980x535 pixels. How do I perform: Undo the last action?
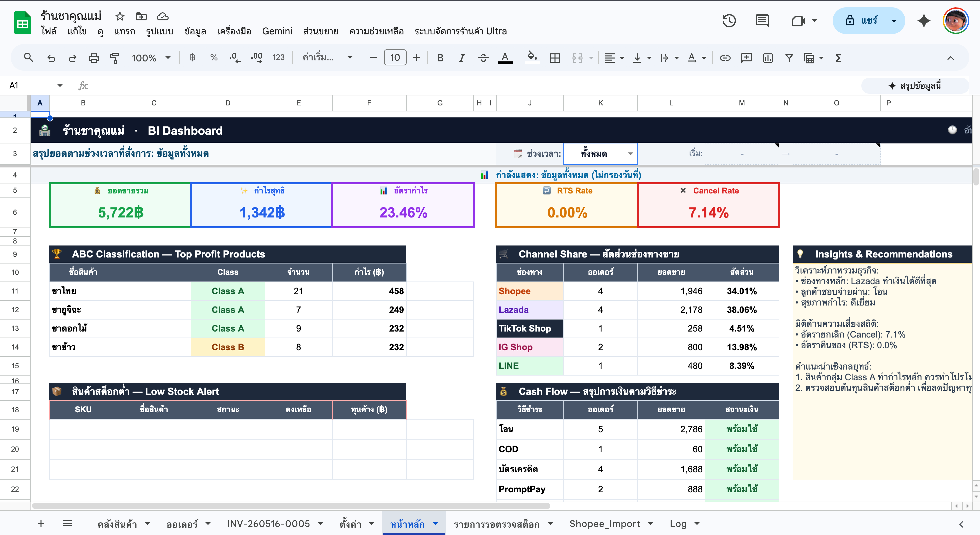pyautogui.click(x=51, y=58)
